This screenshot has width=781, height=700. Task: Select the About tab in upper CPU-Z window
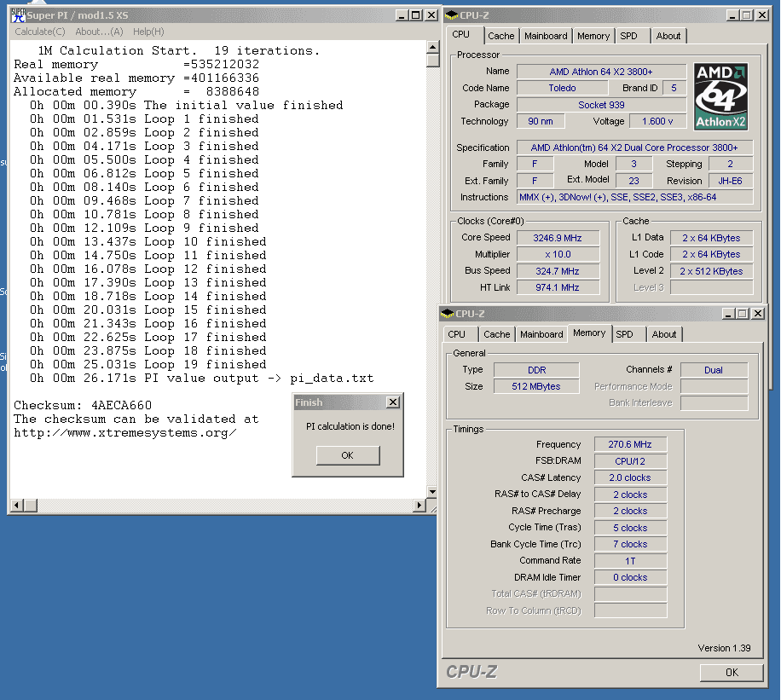668,36
